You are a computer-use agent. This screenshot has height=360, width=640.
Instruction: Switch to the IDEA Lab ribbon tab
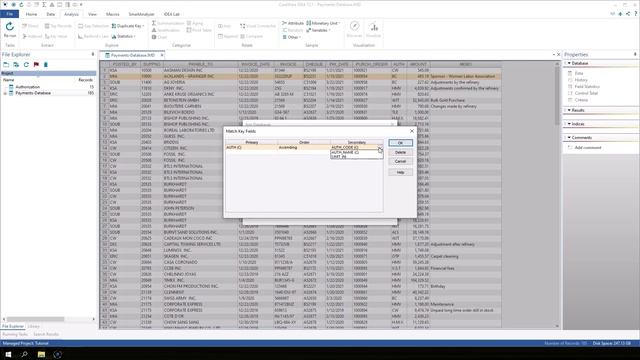coord(171,14)
